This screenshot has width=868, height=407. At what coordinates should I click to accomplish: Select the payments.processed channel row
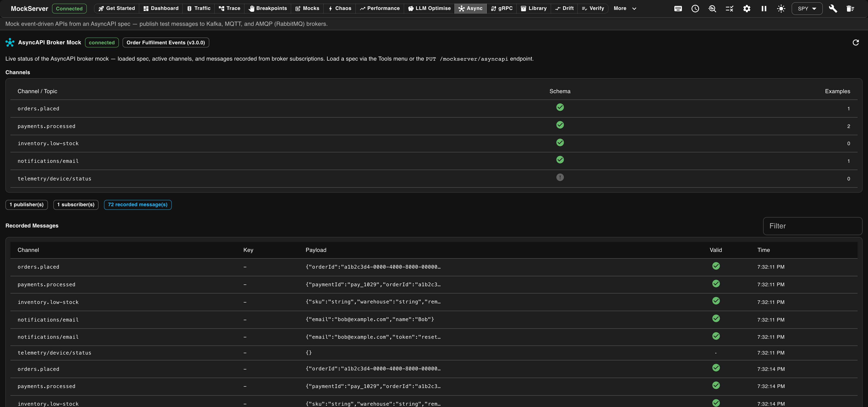point(434,126)
